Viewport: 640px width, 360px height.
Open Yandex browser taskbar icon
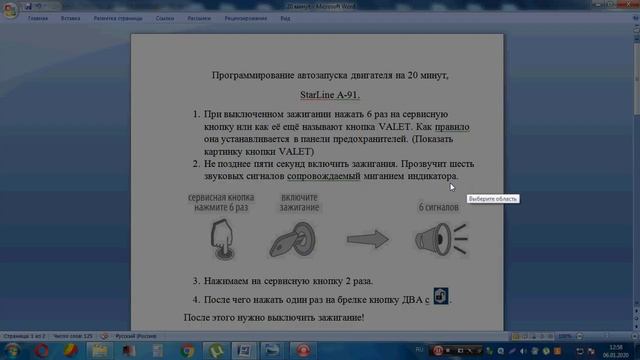70,351
